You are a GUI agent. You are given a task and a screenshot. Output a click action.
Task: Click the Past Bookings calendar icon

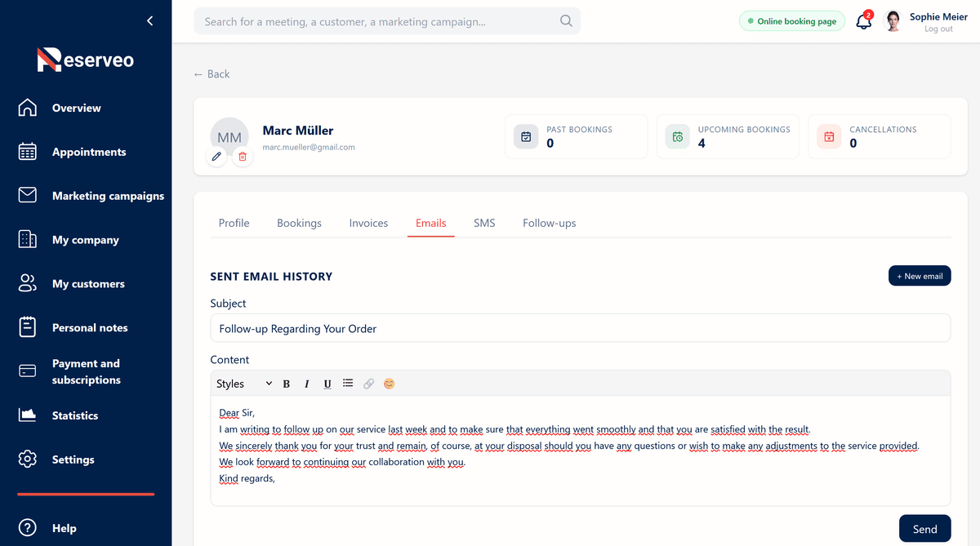coord(526,136)
